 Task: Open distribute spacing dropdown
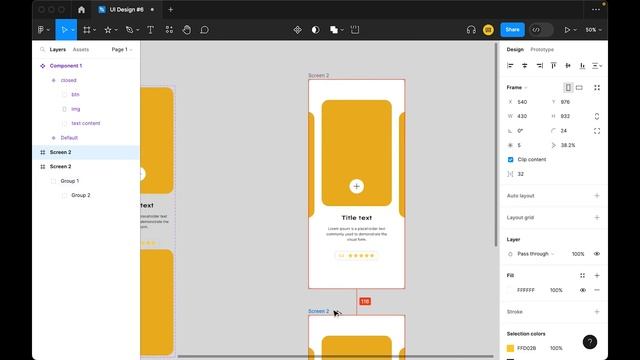[597, 66]
